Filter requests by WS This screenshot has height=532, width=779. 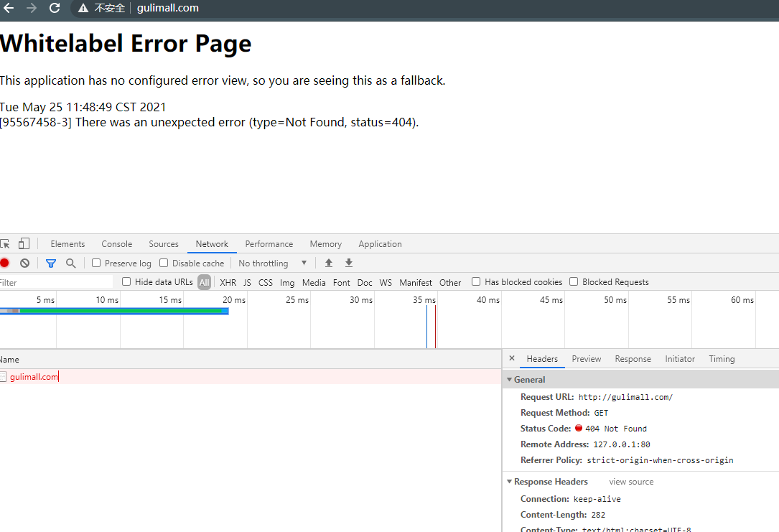point(386,282)
